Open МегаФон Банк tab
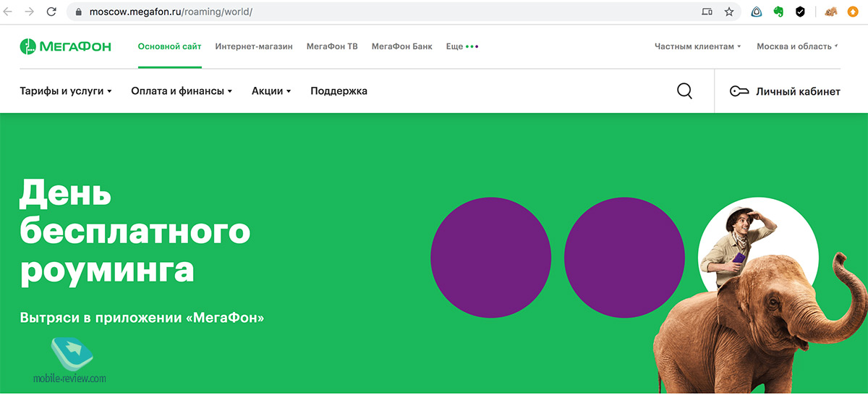 coord(402,46)
